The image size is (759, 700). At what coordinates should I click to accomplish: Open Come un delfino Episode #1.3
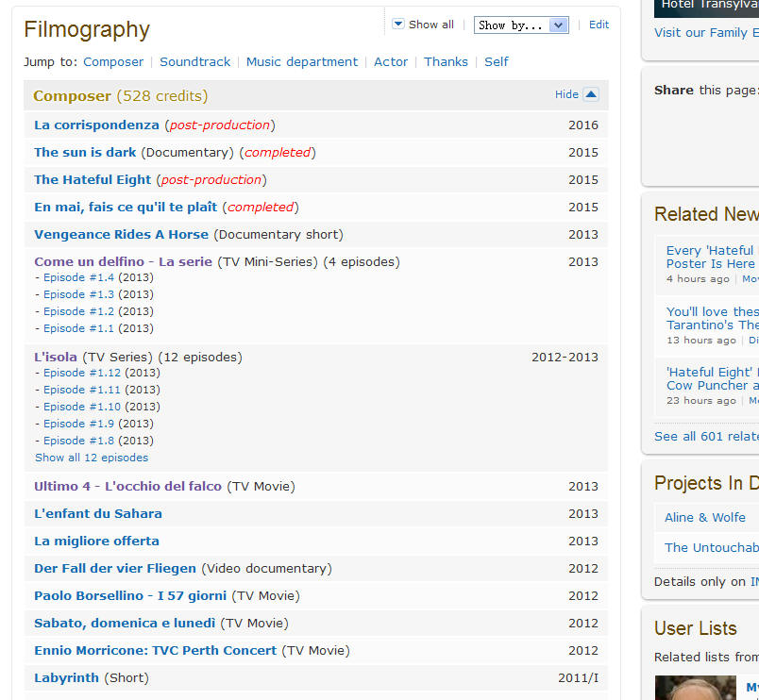(x=78, y=294)
